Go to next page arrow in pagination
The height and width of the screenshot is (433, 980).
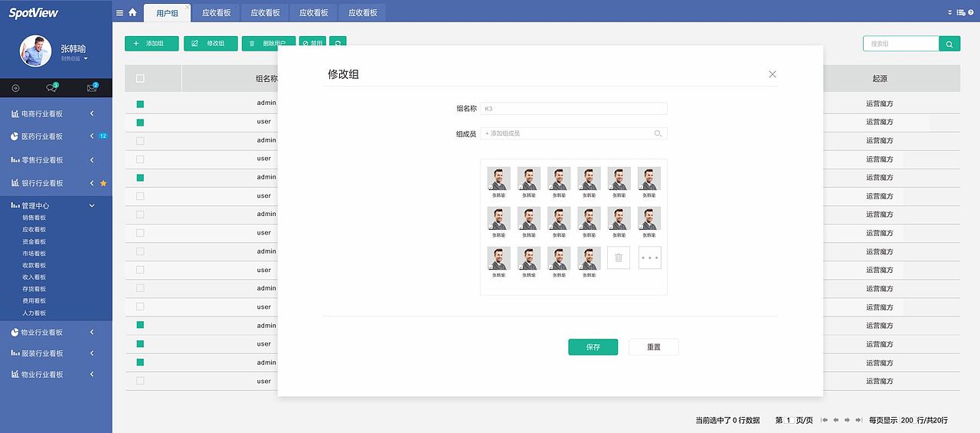pyautogui.click(x=848, y=420)
